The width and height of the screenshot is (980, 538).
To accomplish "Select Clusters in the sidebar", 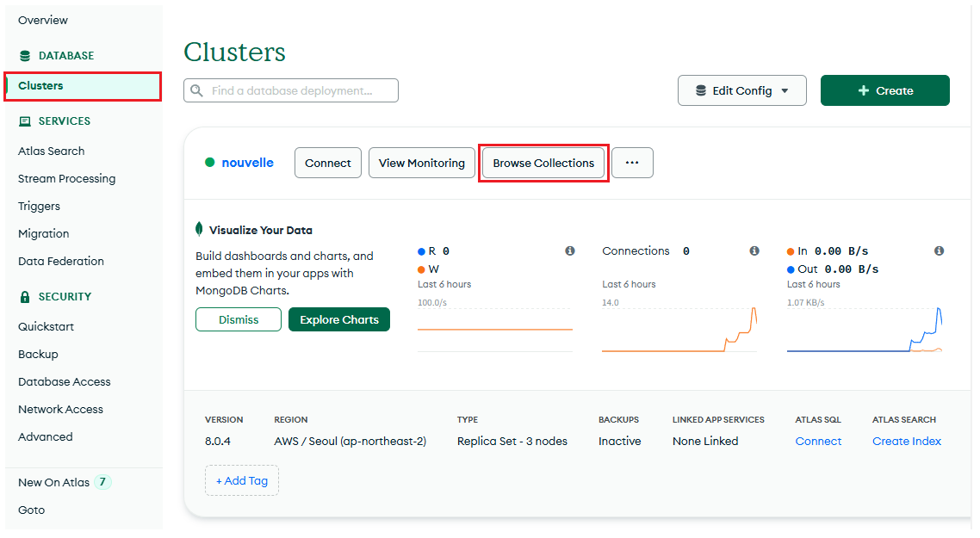I will coord(83,86).
